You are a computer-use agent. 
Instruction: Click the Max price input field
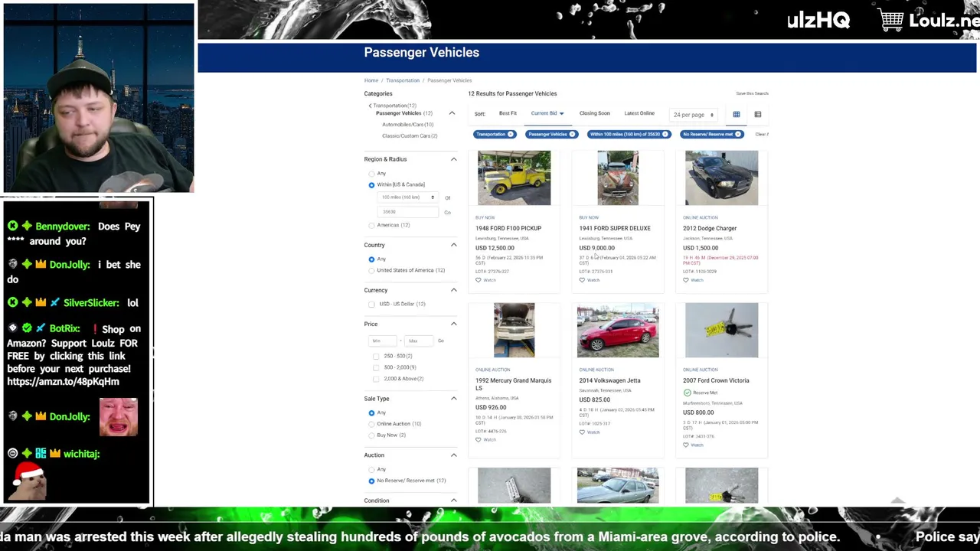click(x=418, y=341)
